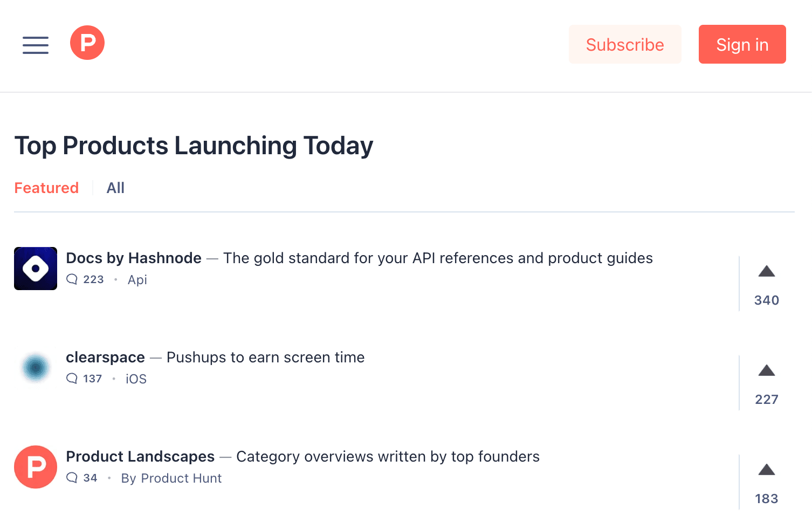This screenshot has height=522, width=812.
Task: Click the Subscribe button
Action: tap(625, 44)
